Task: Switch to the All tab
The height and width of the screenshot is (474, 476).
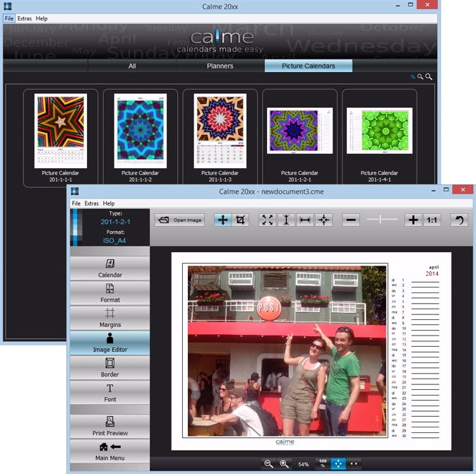Action: (x=132, y=66)
